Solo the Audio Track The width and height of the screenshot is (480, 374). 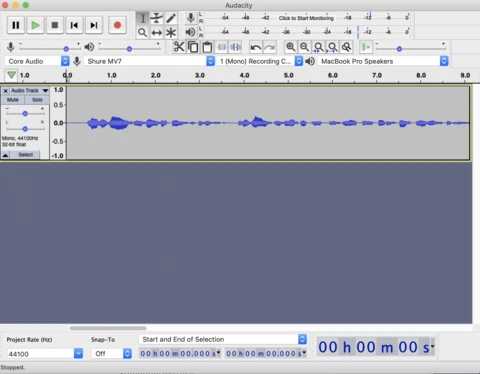(37, 100)
